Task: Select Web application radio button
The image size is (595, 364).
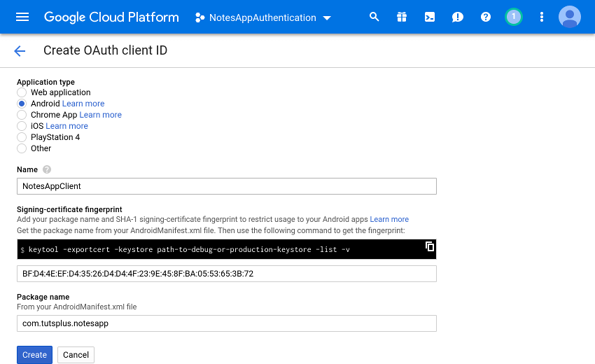Action: click(x=22, y=92)
